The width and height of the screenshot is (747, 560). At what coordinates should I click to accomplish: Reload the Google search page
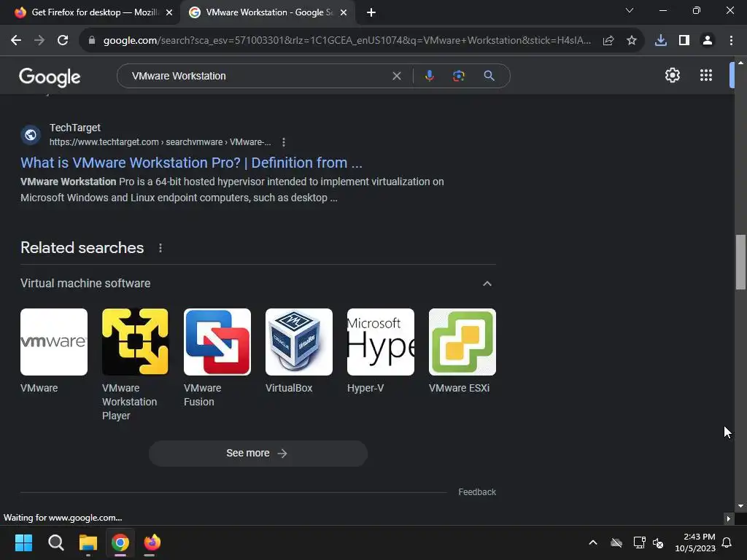tap(63, 41)
